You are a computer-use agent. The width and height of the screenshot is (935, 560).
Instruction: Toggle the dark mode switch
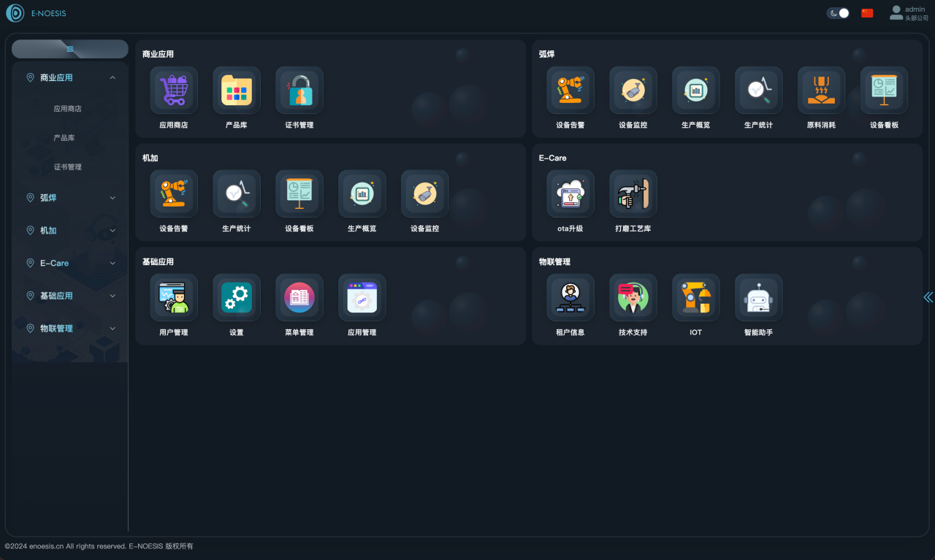(x=838, y=13)
